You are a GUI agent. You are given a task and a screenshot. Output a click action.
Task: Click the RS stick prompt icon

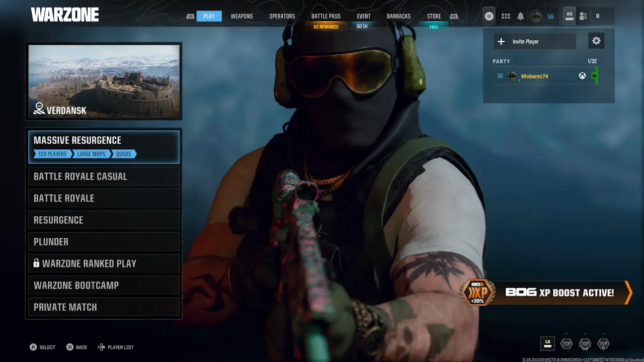569,16
